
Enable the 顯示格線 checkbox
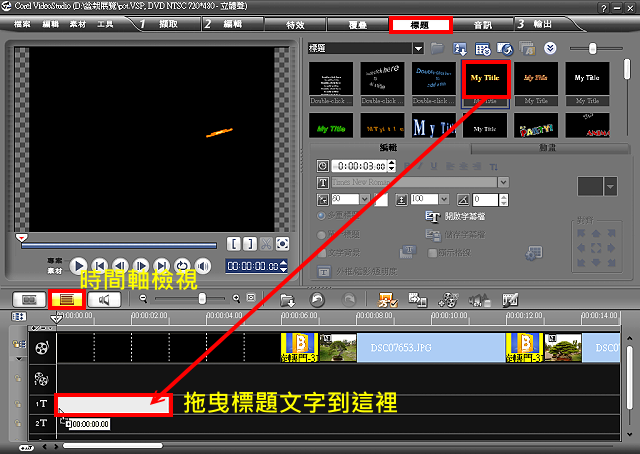pos(432,253)
